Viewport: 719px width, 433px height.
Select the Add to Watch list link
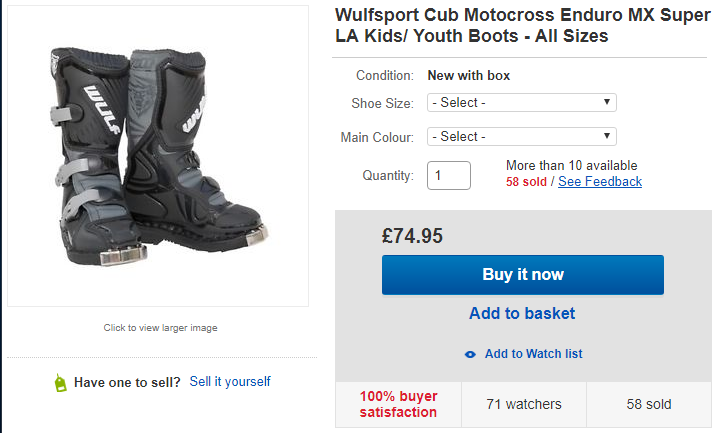(533, 354)
